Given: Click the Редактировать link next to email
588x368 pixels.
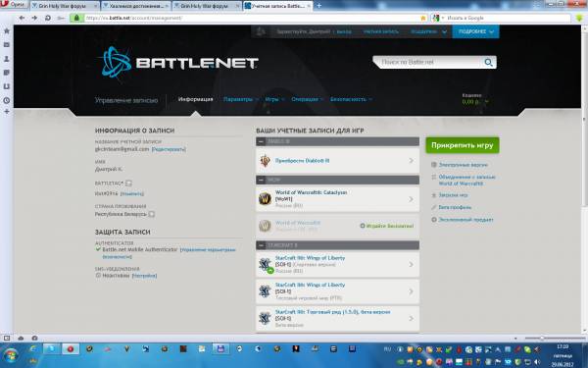Looking at the screenshot, I should coord(169,149).
